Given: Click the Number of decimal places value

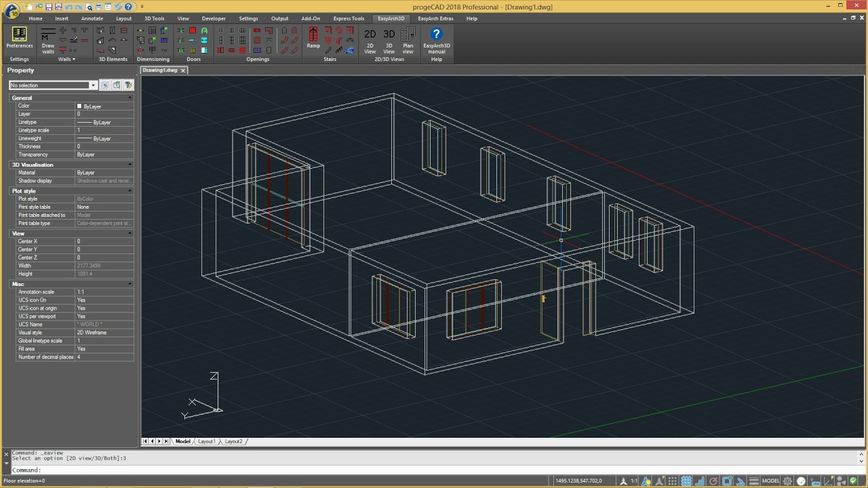Looking at the screenshot, I should click(x=104, y=357).
